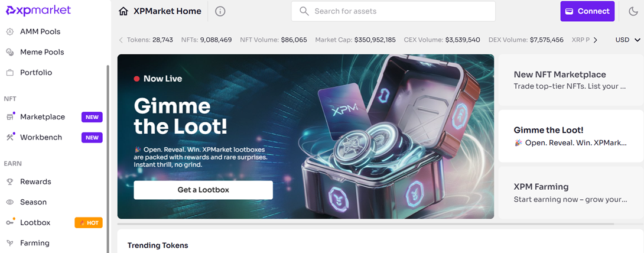Open the Rewards trophy item

click(35, 181)
